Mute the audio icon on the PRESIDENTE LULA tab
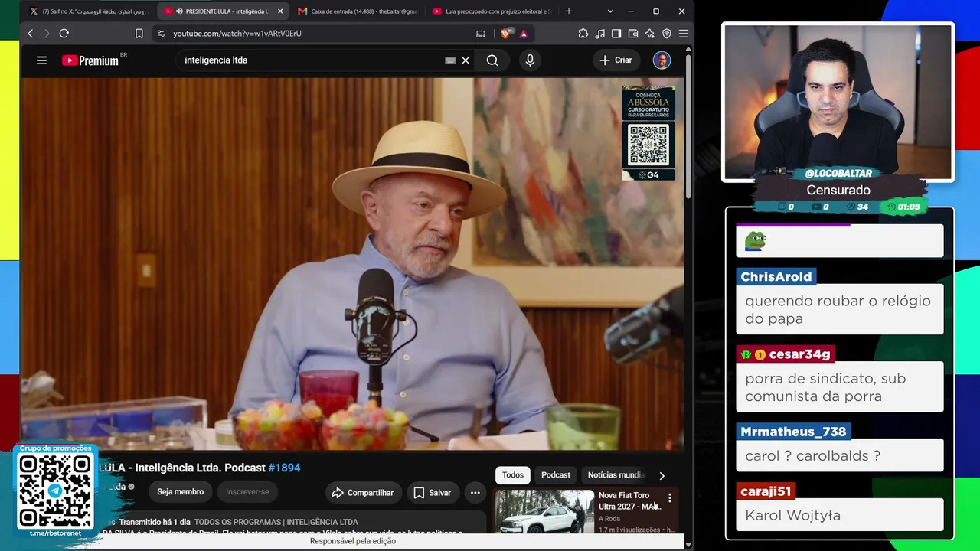 click(x=179, y=11)
